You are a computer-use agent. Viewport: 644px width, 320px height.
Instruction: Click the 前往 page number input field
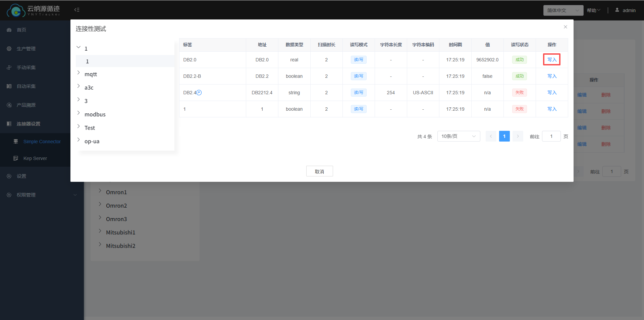[x=551, y=136]
